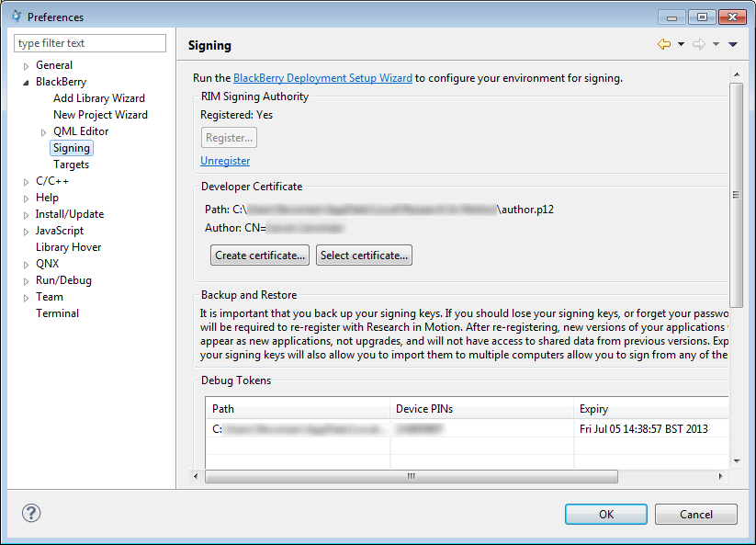
Task: Click the Path column header in Debug Tokens
Action: point(298,408)
